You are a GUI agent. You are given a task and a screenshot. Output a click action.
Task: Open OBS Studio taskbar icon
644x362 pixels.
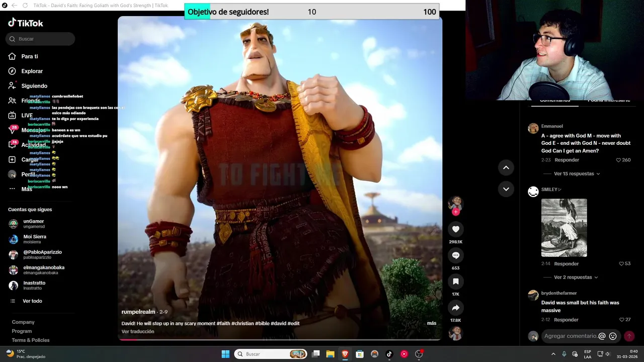tap(419, 354)
